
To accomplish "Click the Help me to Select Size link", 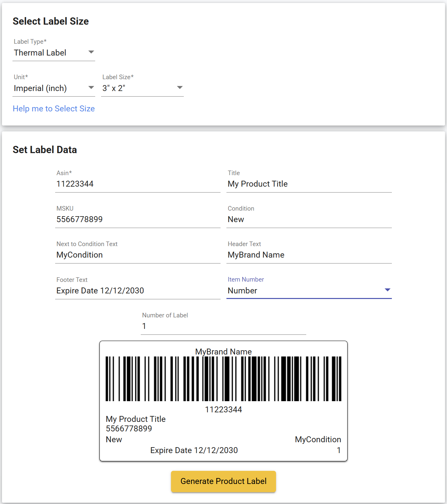I will coord(54,109).
